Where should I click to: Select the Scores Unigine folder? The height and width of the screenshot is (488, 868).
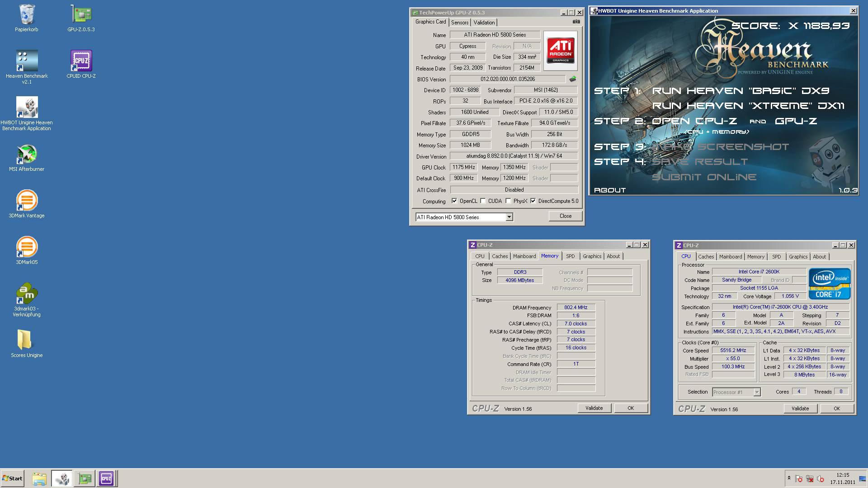tap(27, 344)
